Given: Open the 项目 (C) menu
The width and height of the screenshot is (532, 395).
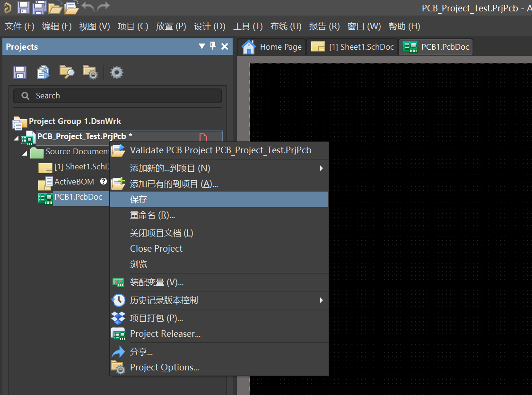Looking at the screenshot, I should click(133, 26).
